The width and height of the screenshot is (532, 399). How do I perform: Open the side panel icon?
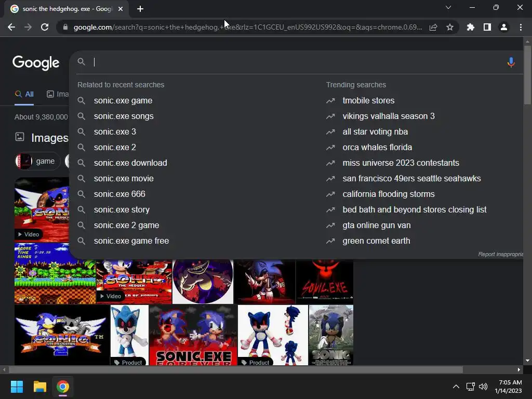487,27
